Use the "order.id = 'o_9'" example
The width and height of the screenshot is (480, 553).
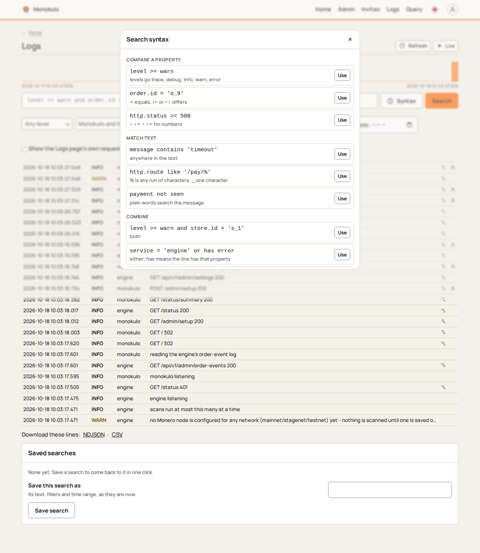342,98
